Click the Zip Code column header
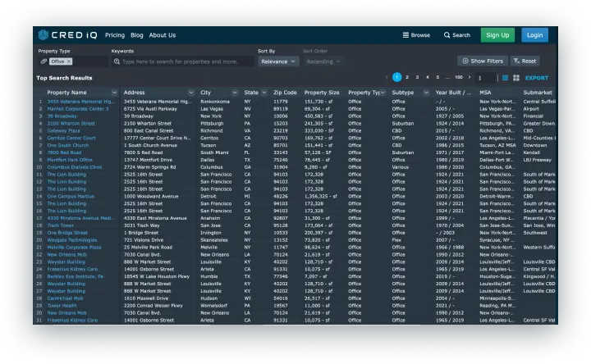Image resolution: width=591 pixels, height=364 pixels. pos(285,93)
